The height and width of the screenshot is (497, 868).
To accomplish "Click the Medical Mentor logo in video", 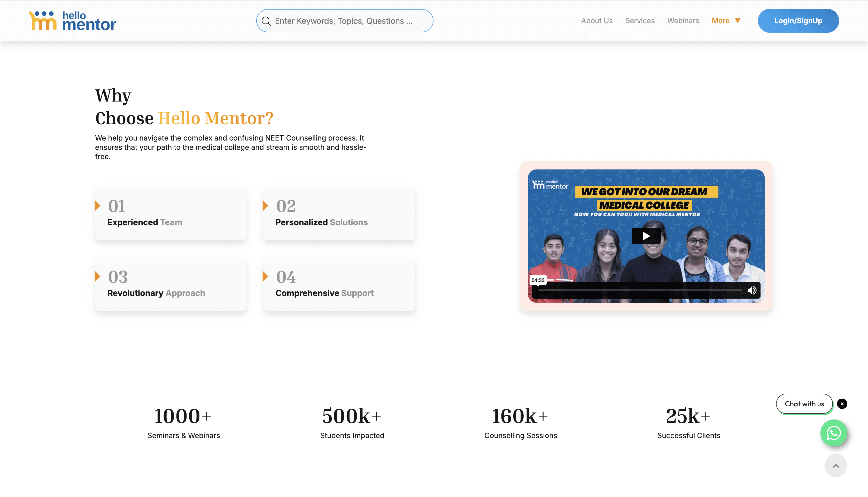I will click(x=550, y=185).
